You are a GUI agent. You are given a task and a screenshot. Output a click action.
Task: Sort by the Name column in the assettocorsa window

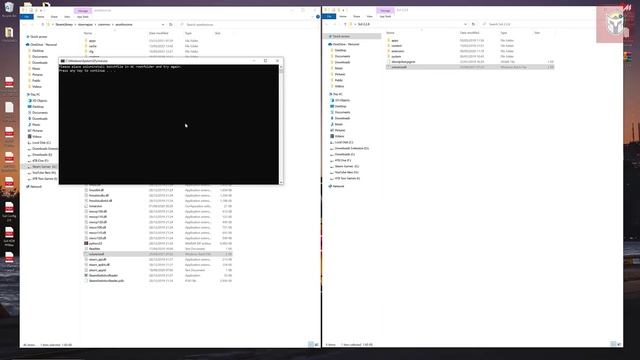pos(88,33)
